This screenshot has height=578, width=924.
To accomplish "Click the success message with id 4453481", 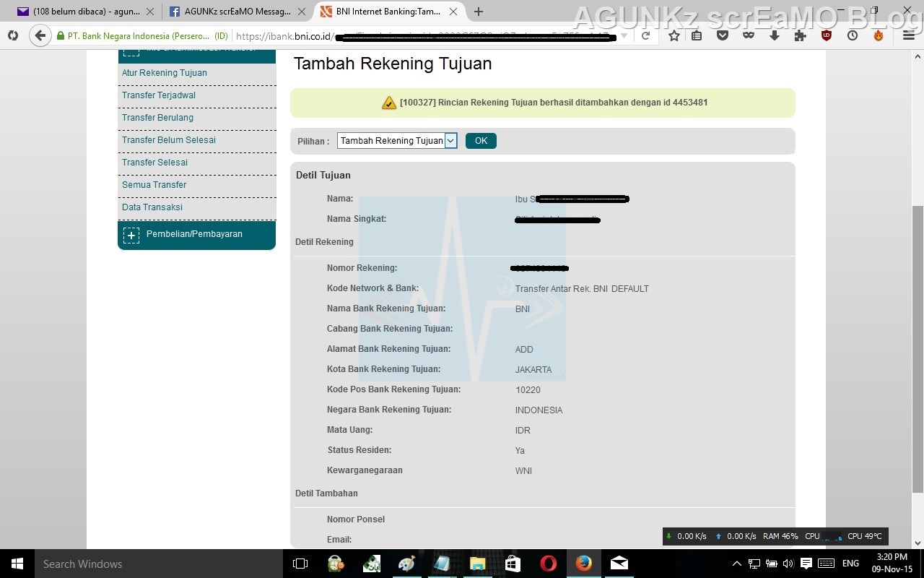I will tap(554, 103).
